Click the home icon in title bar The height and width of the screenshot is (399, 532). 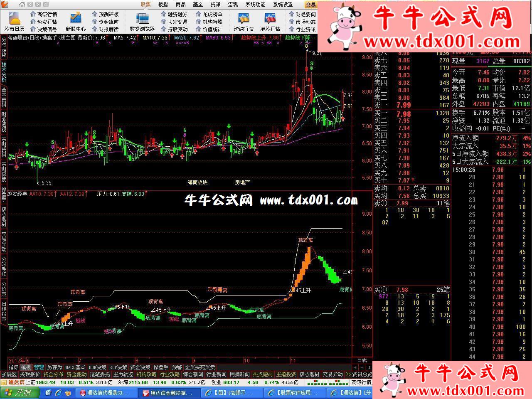coord(22,5)
